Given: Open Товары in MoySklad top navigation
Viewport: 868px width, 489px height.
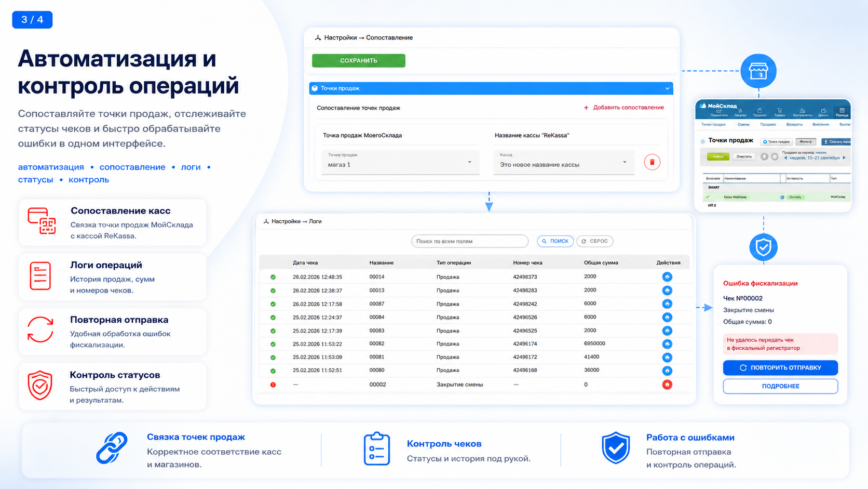Looking at the screenshot, I should [x=779, y=113].
